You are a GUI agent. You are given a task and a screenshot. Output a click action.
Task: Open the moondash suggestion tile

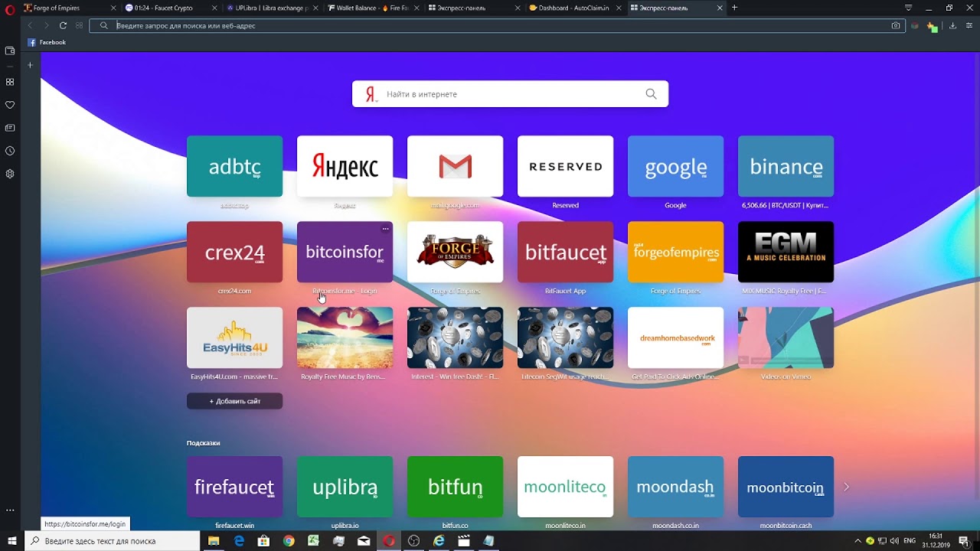tap(675, 487)
